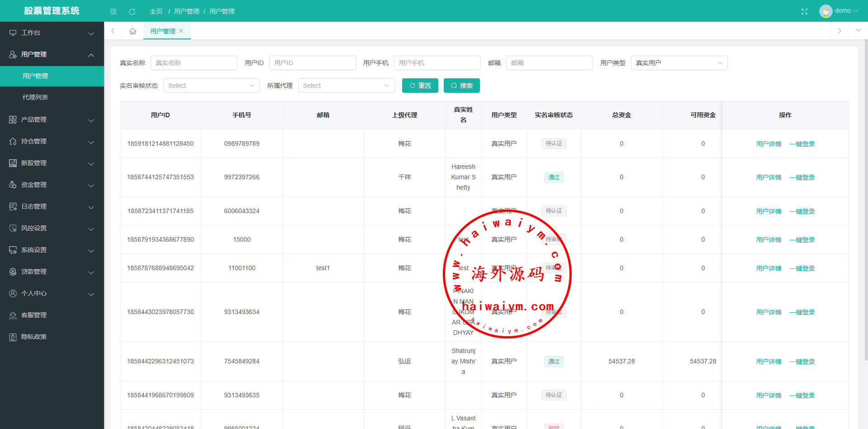Viewport: 868px width, 429px height.
Task: Toggle fullscreen mode icon
Action: 804,11
